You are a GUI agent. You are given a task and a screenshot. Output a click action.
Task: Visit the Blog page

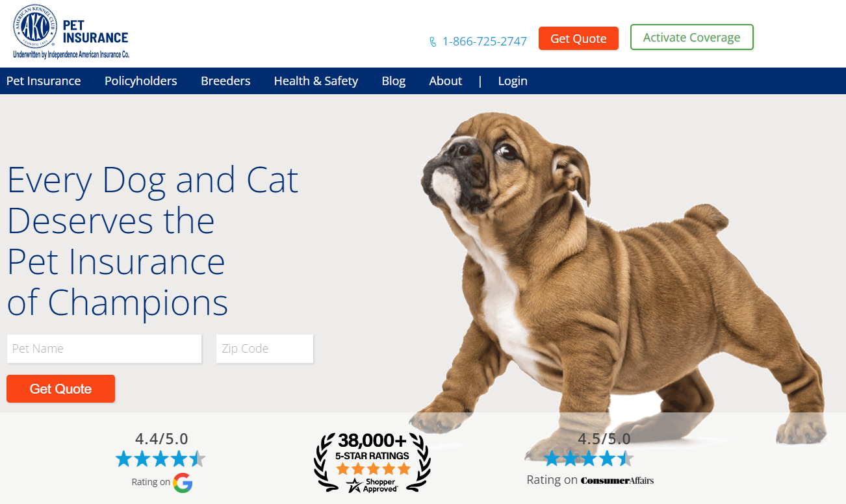tap(394, 81)
